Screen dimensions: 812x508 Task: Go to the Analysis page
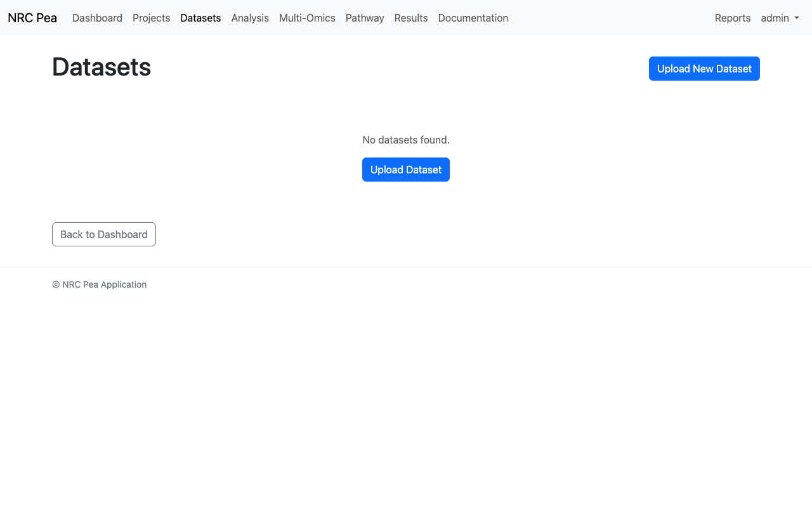[x=250, y=18]
